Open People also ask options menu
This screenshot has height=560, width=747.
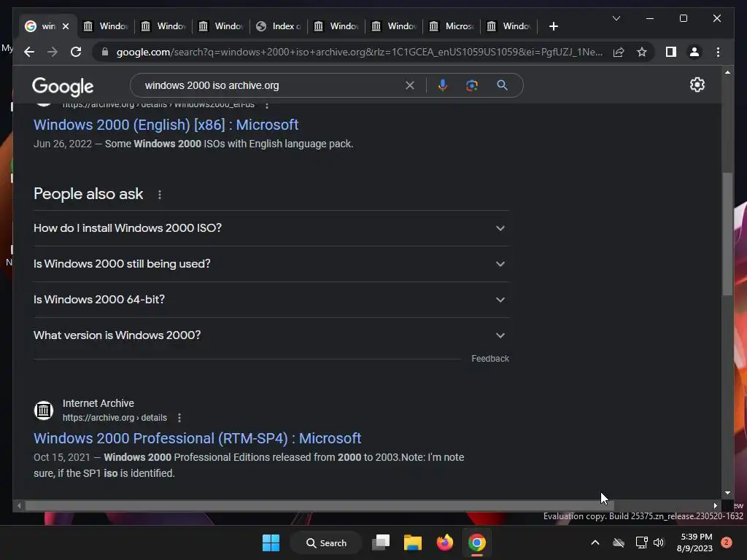(160, 194)
